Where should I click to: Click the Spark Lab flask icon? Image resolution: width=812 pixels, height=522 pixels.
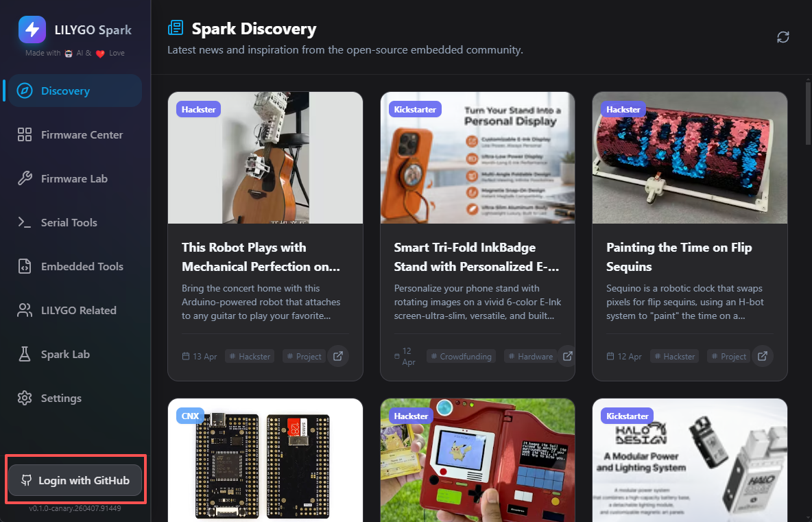[24, 354]
